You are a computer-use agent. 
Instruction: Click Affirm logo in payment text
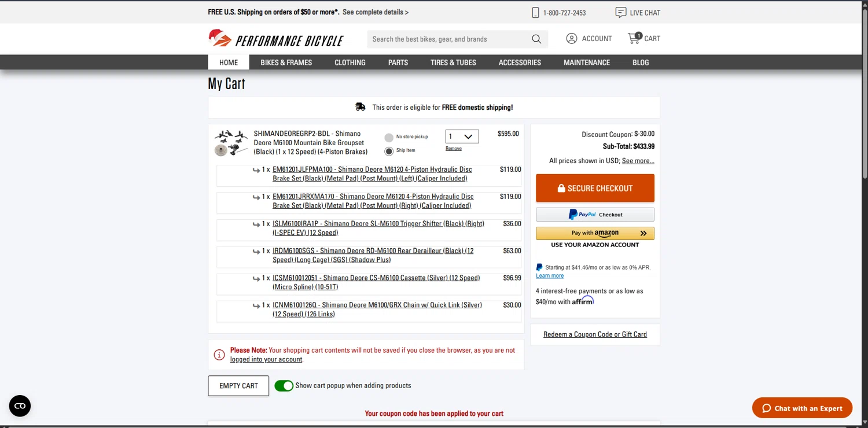tap(583, 301)
